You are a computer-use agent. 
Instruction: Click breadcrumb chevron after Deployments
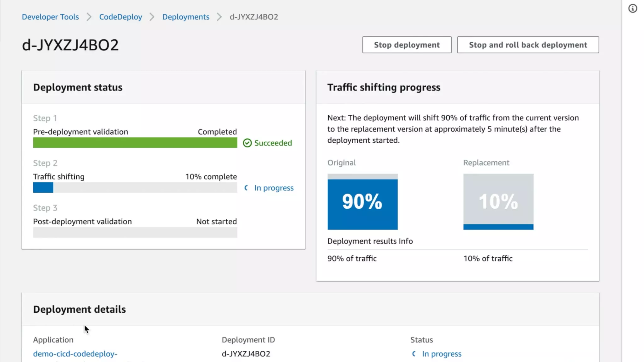click(x=219, y=17)
